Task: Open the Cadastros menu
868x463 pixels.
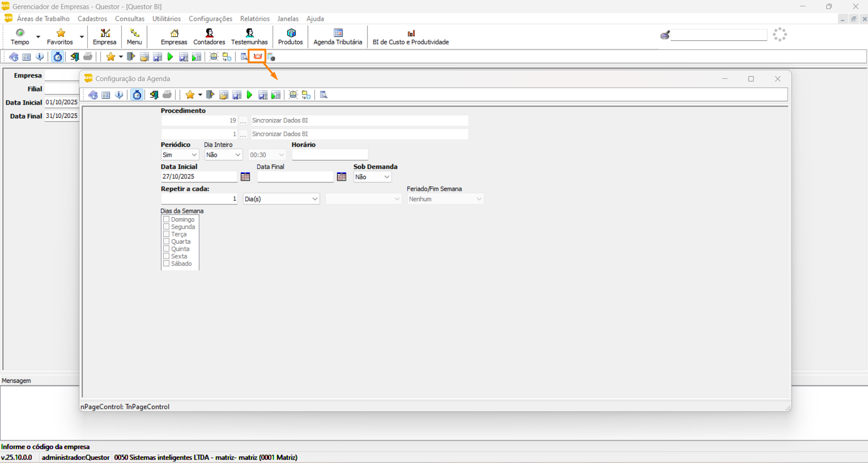Action: coord(92,19)
